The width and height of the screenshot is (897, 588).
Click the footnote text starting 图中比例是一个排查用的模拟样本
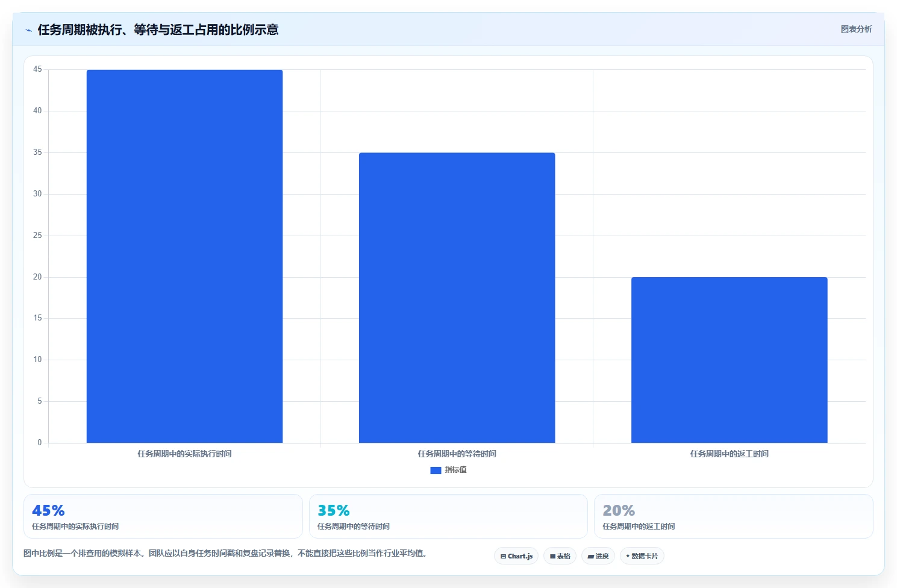tap(225, 553)
